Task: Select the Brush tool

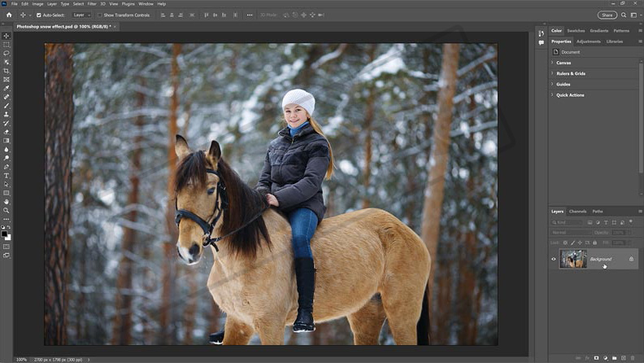Action: (7, 106)
